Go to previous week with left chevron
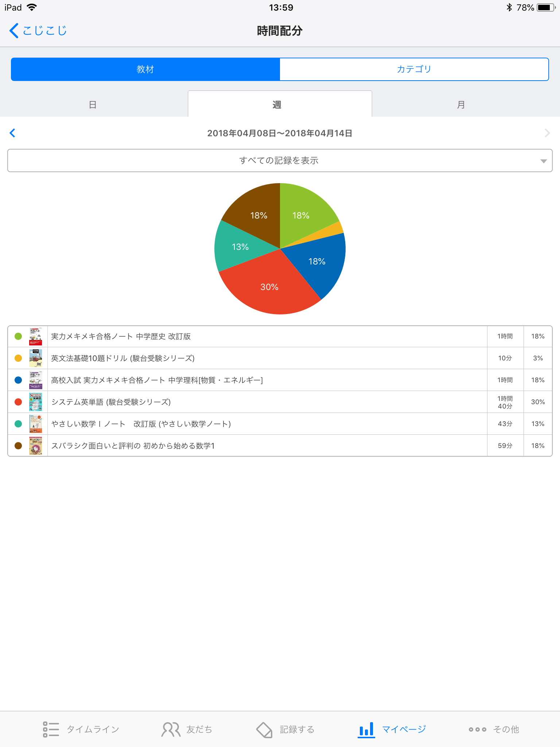Image resolution: width=560 pixels, height=747 pixels. click(13, 133)
